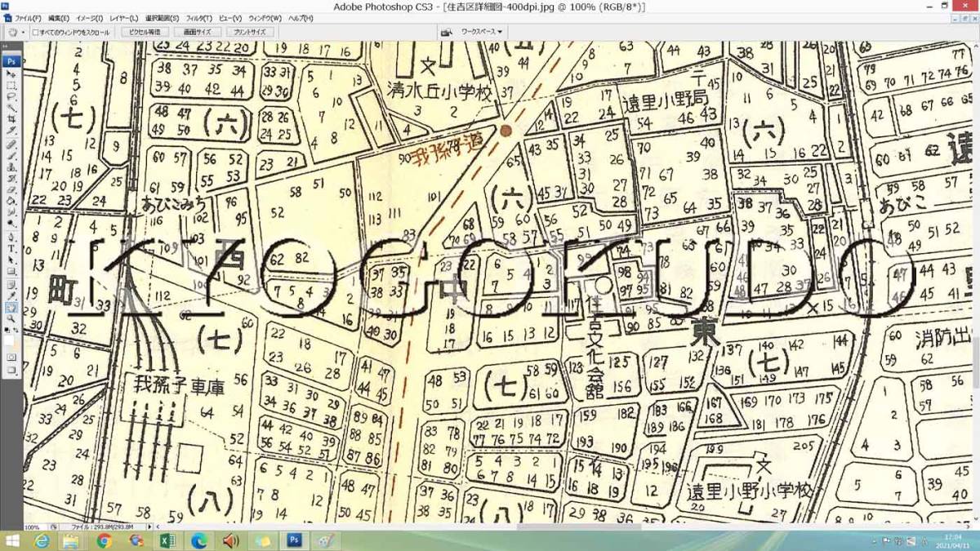Select the Crop tool
This screenshot has width=980, height=551.
(x=11, y=118)
